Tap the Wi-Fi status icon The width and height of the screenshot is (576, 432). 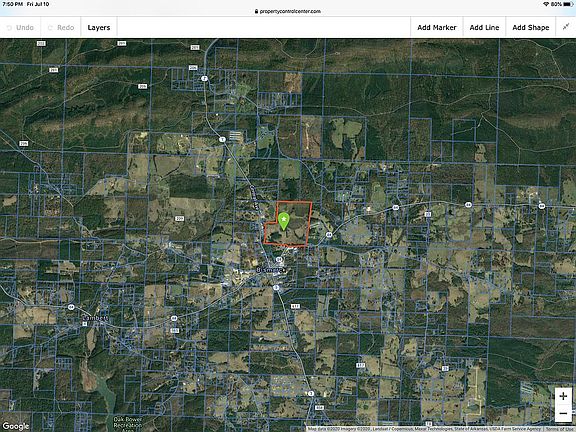click(x=546, y=4)
